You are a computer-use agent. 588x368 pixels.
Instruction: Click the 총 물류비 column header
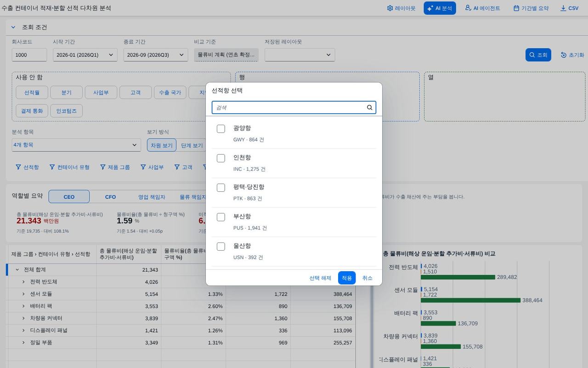129,254
